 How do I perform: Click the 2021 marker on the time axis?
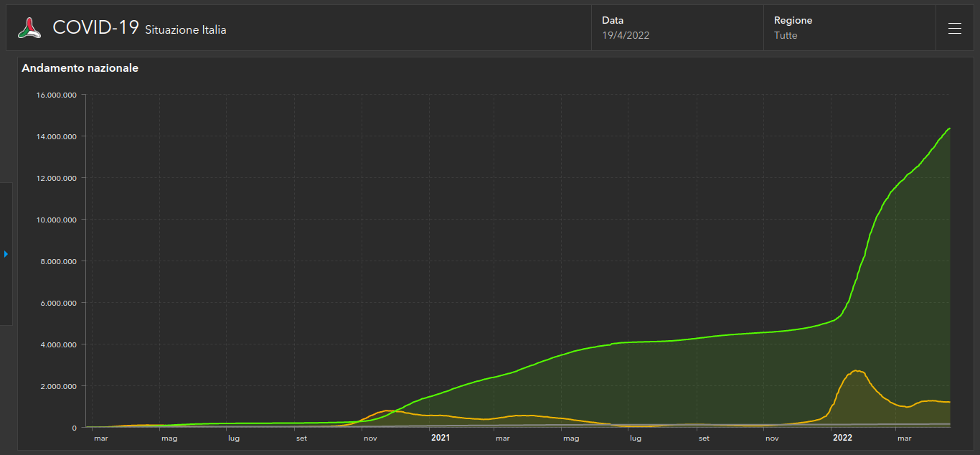click(440, 437)
